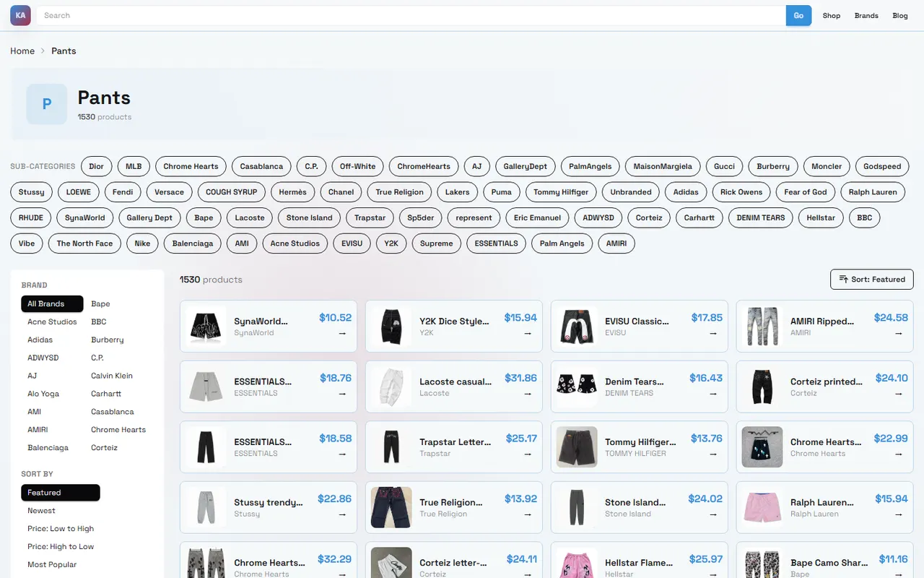
Task: Click the arrow on the Stone Island card
Action: (713, 514)
